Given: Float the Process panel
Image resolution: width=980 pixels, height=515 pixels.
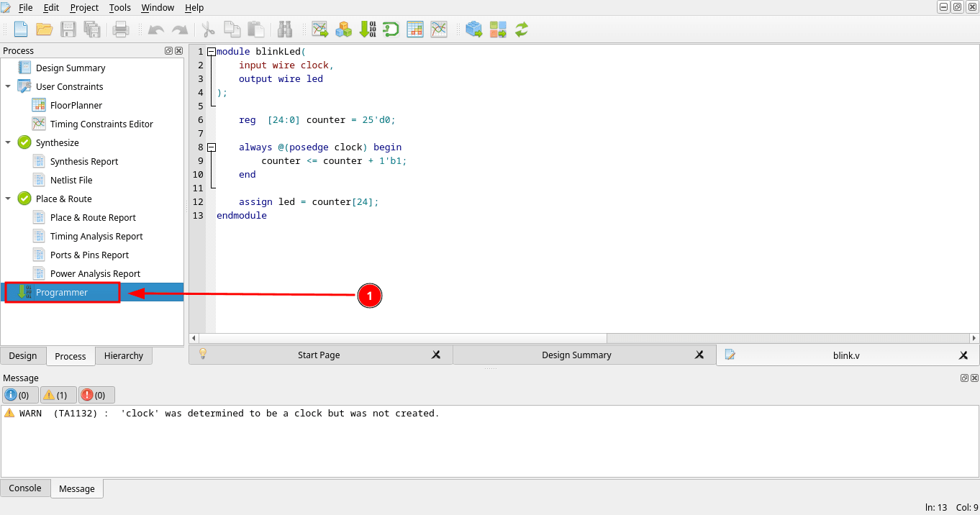Looking at the screenshot, I should 168,51.
